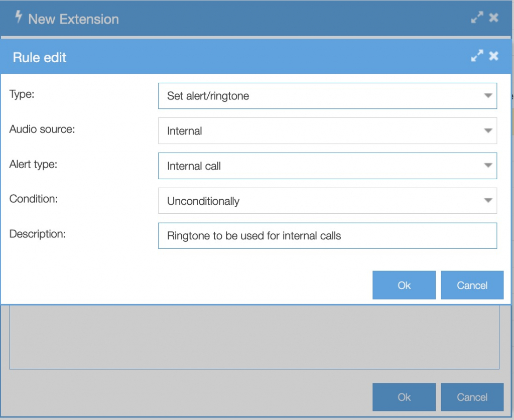Click inside the Description text field
Image resolution: width=514 pixels, height=420 pixels.
(x=326, y=235)
